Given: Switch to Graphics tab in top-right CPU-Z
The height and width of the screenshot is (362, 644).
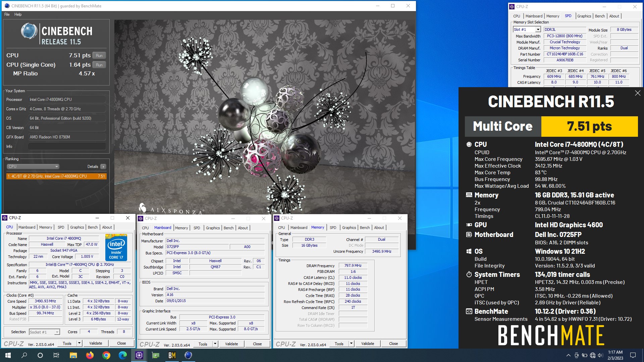Looking at the screenshot, I should [584, 16].
